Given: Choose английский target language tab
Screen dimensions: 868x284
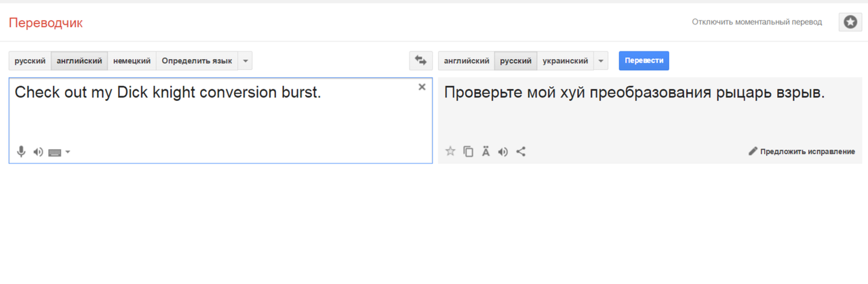Looking at the screenshot, I should [467, 60].
